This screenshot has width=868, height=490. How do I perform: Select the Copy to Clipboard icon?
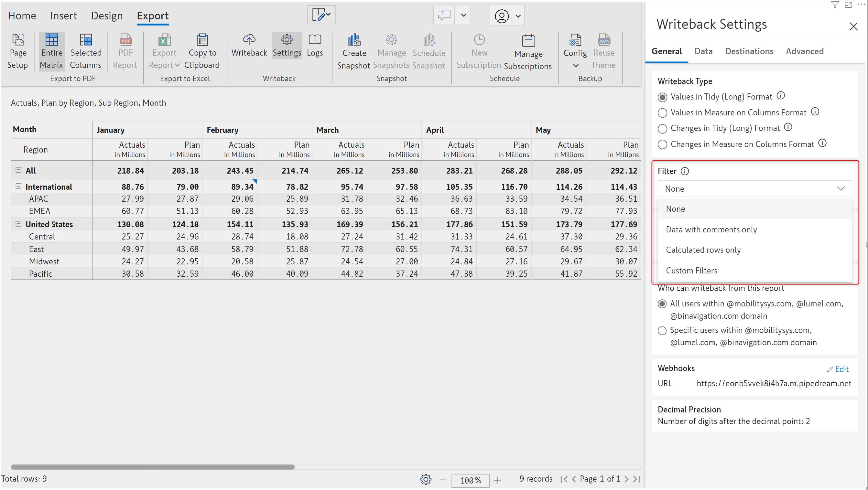[202, 40]
